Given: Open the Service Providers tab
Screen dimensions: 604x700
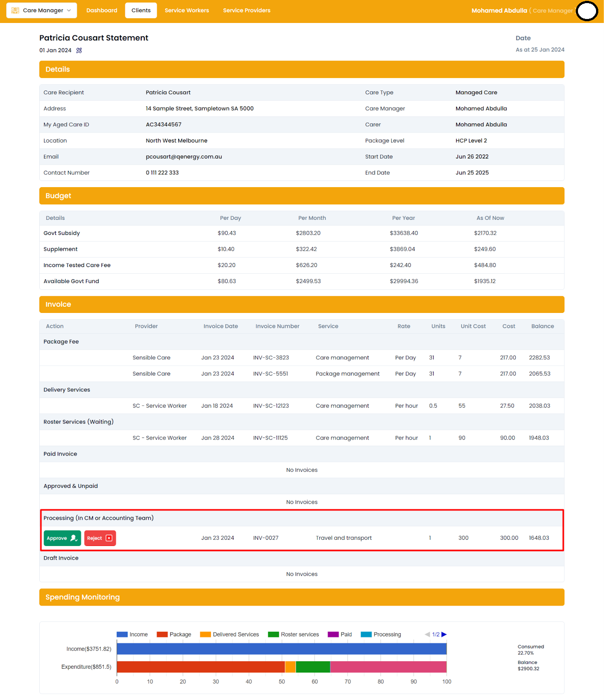Looking at the screenshot, I should pos(247,10).
